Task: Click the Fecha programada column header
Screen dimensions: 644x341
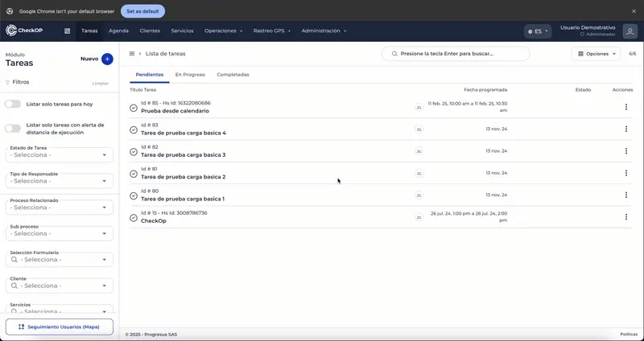Action: click(485, 90)
